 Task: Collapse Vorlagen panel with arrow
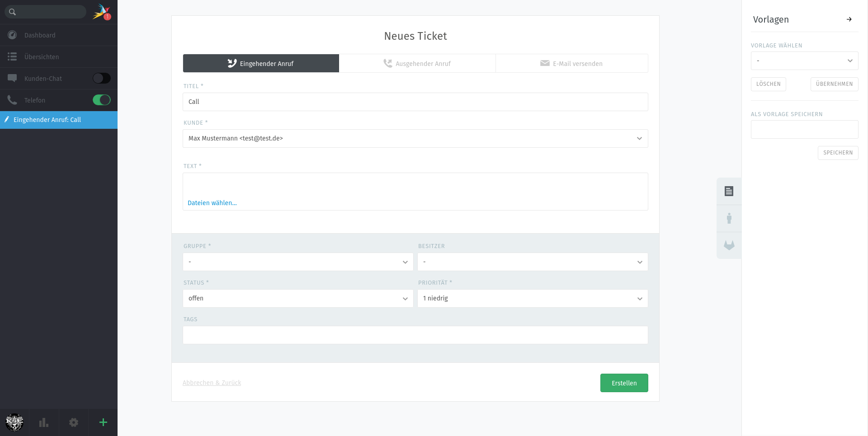point(849,19)
